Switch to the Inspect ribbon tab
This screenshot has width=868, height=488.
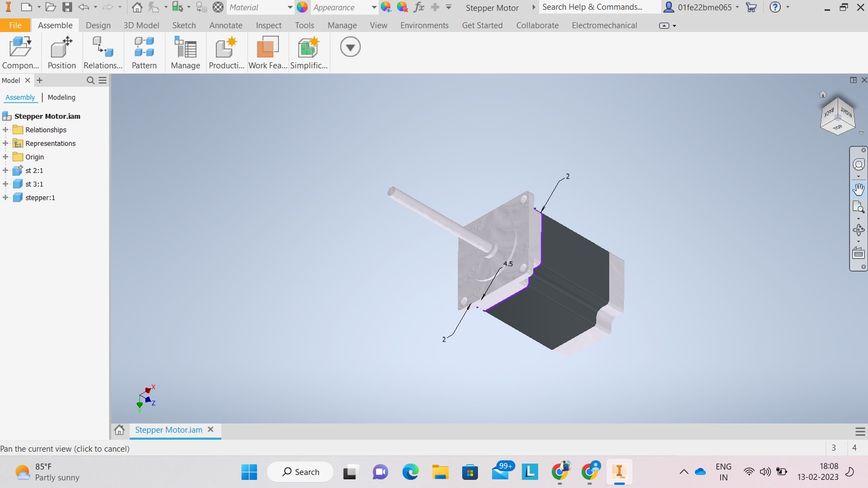click(x=269, y=25)
